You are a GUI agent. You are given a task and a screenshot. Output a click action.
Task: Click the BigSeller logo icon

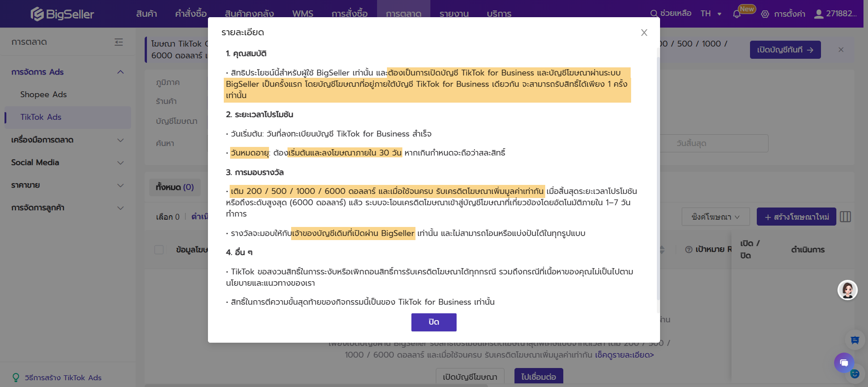37,14
